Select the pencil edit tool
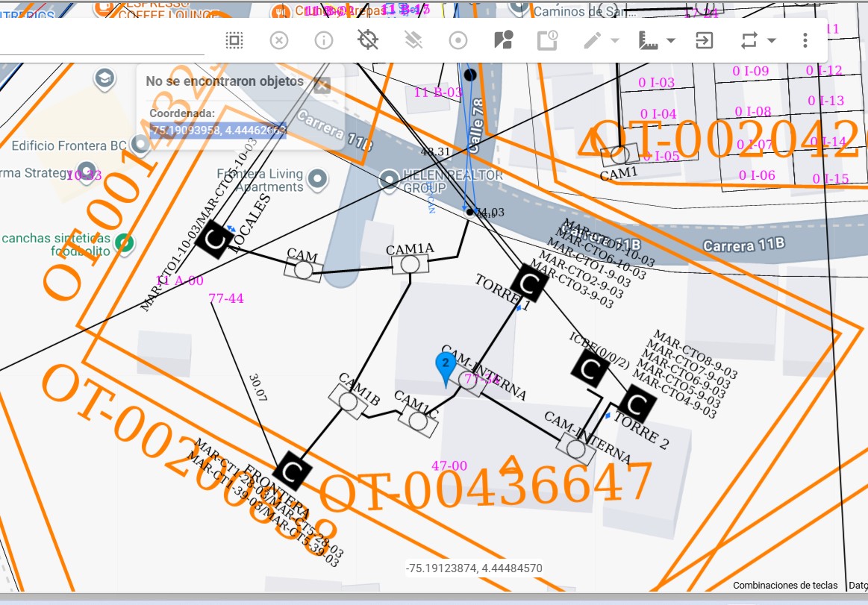 593,40
